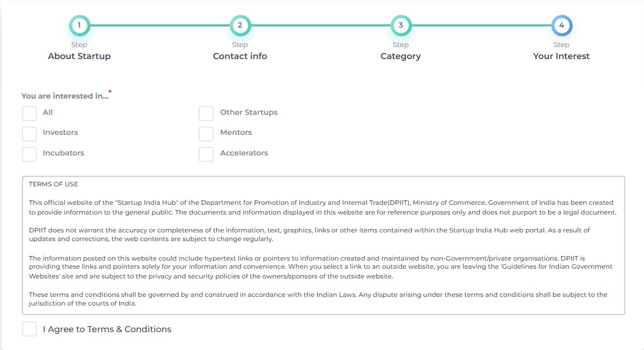This screenshot has height=350, width=644.
Task: Click inside the Terms of Use text box
Action: click(x=323, y=245)
